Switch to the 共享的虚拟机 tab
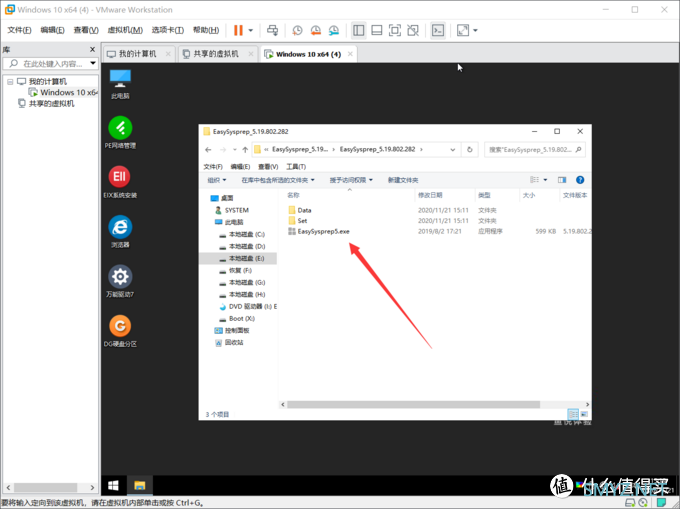Screen dimensions: 680x509 [216, 54]
